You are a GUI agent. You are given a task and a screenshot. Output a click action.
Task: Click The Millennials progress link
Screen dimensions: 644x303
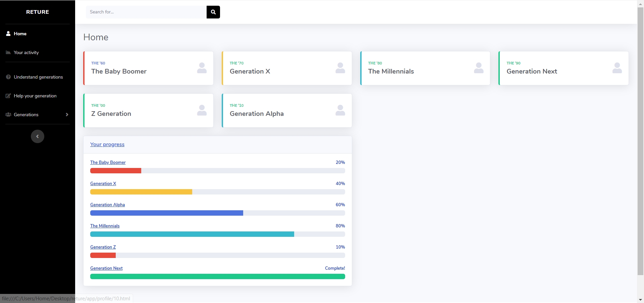point(105,226)
